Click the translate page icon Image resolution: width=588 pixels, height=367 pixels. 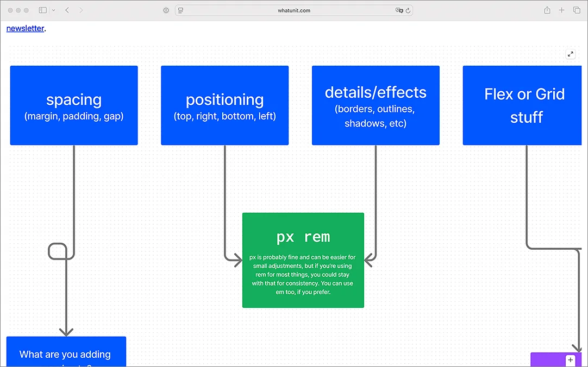(399, 10)
